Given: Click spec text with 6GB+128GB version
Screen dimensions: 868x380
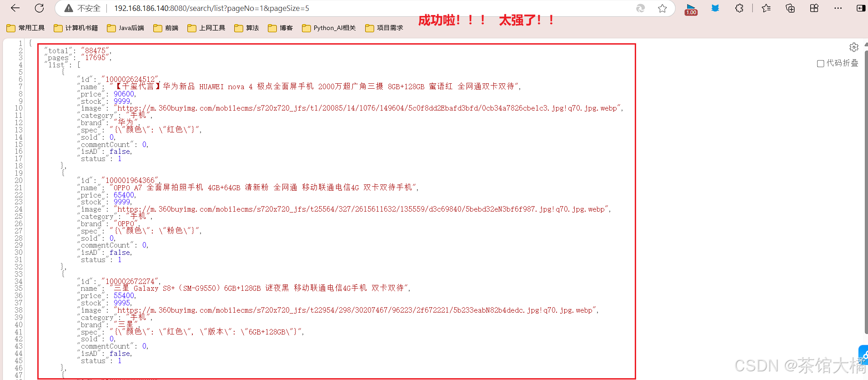Looking at the screenshot, I should [206, 332].
